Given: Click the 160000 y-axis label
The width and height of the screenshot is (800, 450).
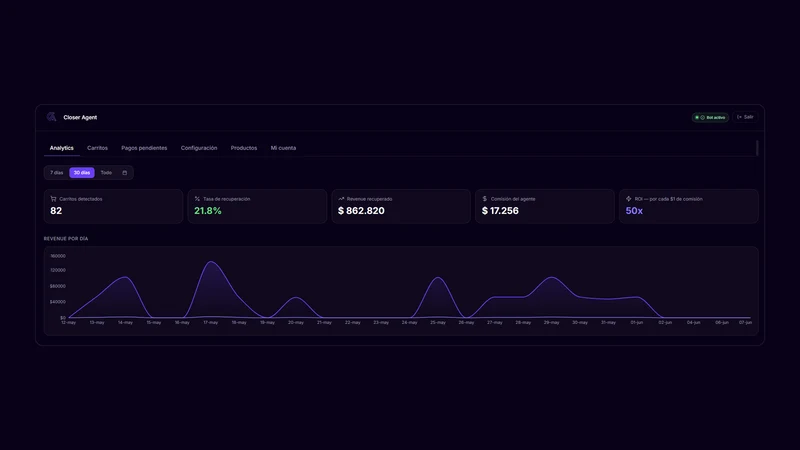Looking at the screenshot, I should 58,256.
